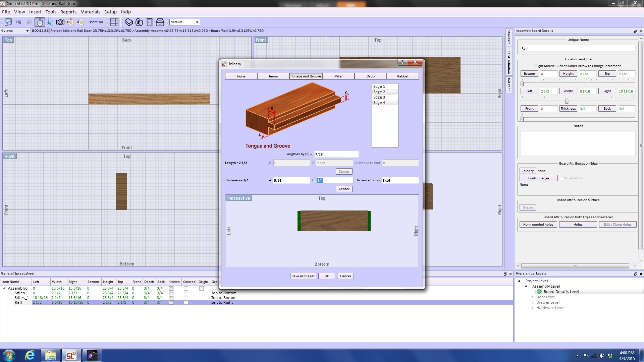Expand the Door Level tree node
This screenshot has height=362, width=644.
533,297
